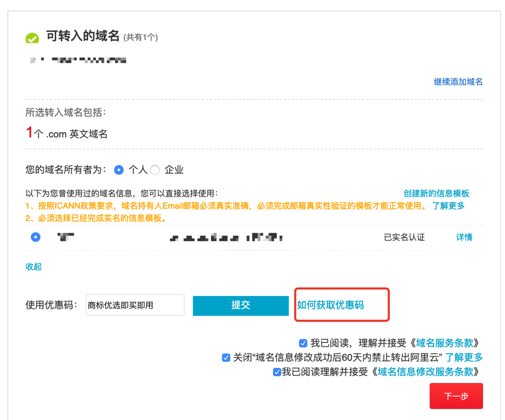Image resolution: width=505 pixels, height=420 pixels.
Task: Open 了解更多 link after 禁止转出阿里云
Action: click(464, 358)
